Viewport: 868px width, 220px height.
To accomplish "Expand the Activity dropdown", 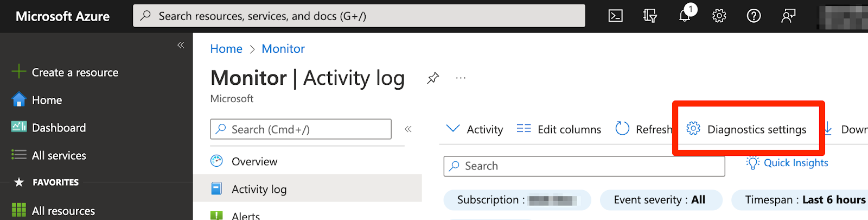I will click(x=474, y=129).
